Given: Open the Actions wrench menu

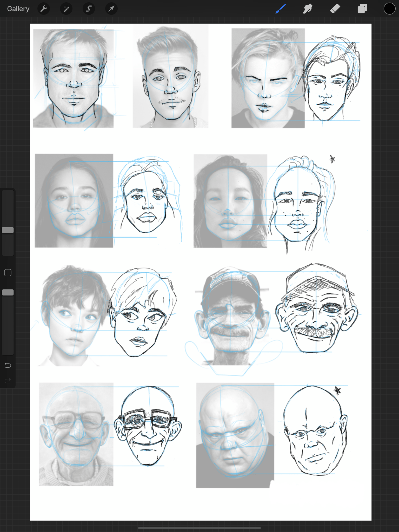Looking at the screenshot, I should pos(44,9).
